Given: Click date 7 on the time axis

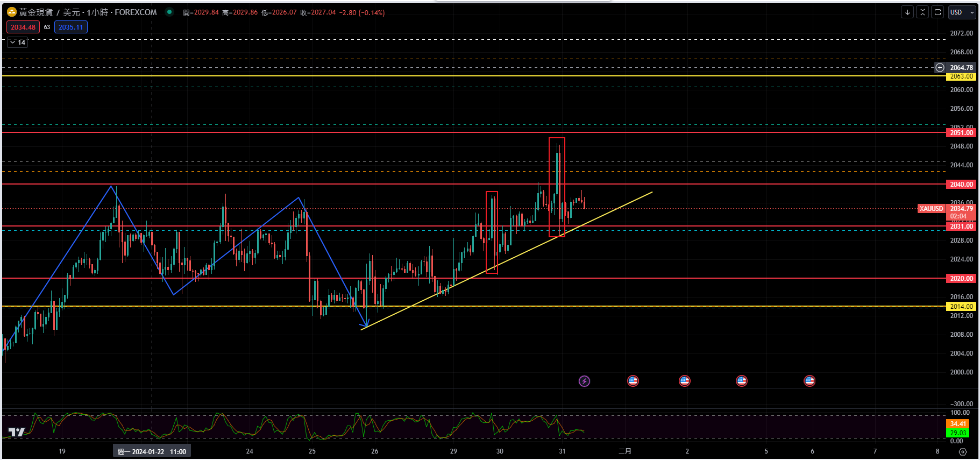Looking at the screenshot, I should (x=875, y=451).
